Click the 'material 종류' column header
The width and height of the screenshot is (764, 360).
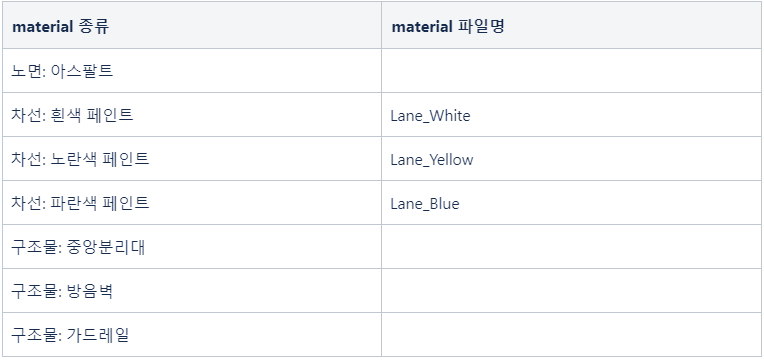(192, 25)
